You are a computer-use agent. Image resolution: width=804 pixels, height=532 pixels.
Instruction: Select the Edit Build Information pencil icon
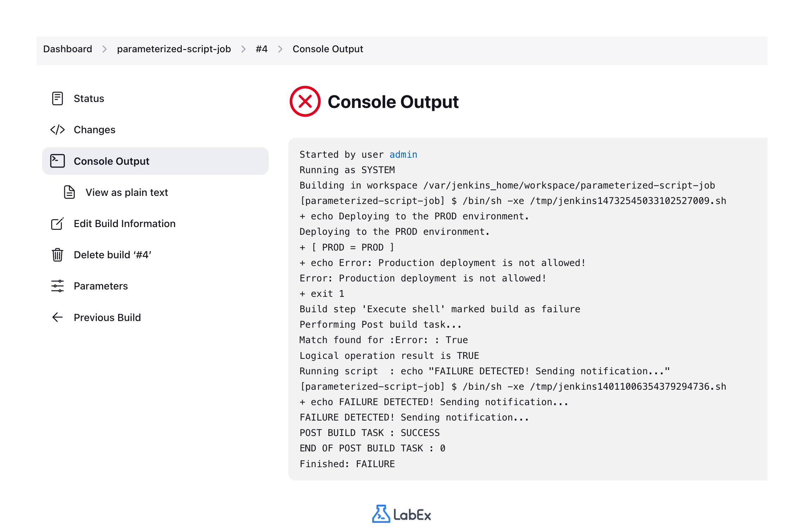[57, 224]
